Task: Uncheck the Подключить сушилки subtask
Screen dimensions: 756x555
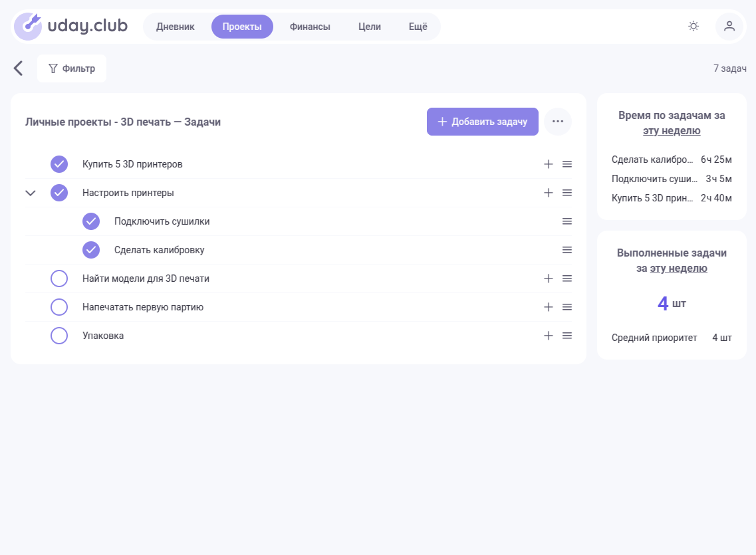Action: (x=91, y=221)
